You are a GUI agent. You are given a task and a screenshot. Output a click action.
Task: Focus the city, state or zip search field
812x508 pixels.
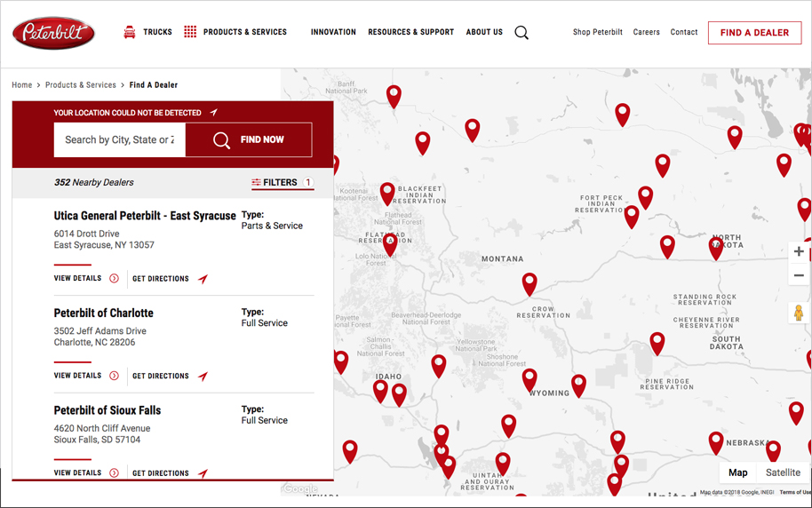coord(119,139)
